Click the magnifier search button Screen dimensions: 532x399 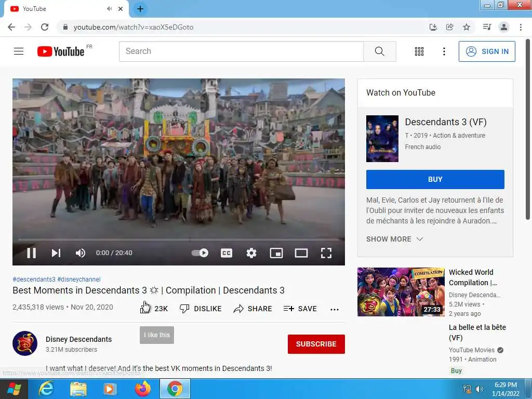pyautogui.click(x=380, y=51)
